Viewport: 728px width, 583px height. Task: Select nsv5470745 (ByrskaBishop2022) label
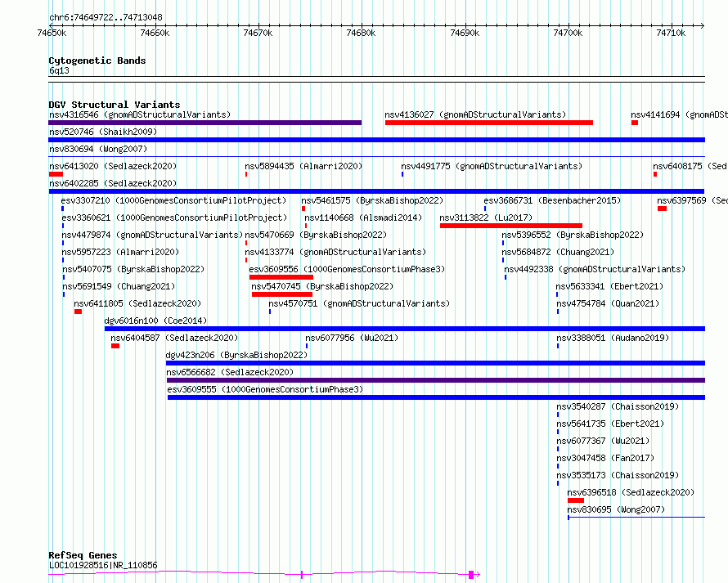click(322, 286)
